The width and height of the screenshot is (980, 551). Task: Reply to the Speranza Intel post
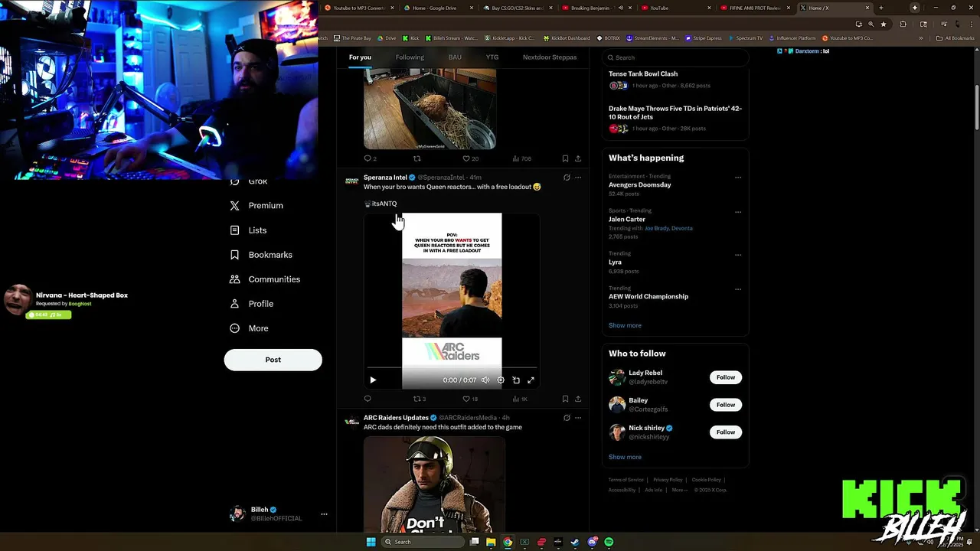(x=367, y=399)
